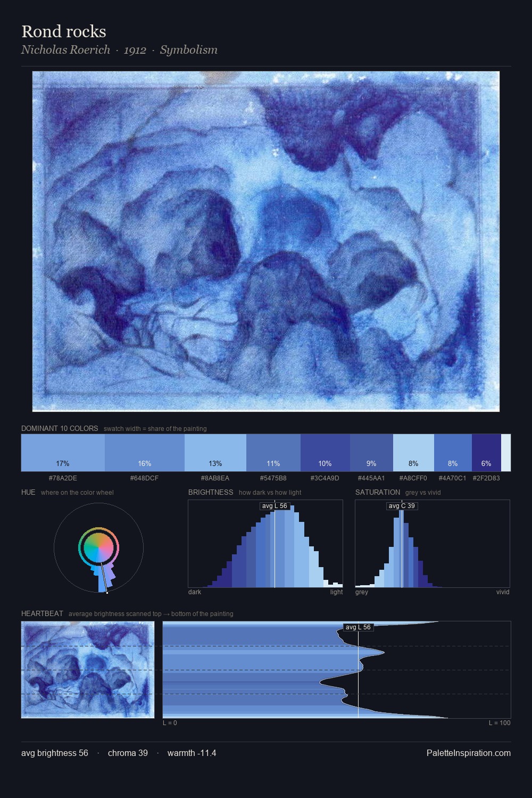
Task: Select the 10% swatch #3C4A9D
Action: [325, 453]
